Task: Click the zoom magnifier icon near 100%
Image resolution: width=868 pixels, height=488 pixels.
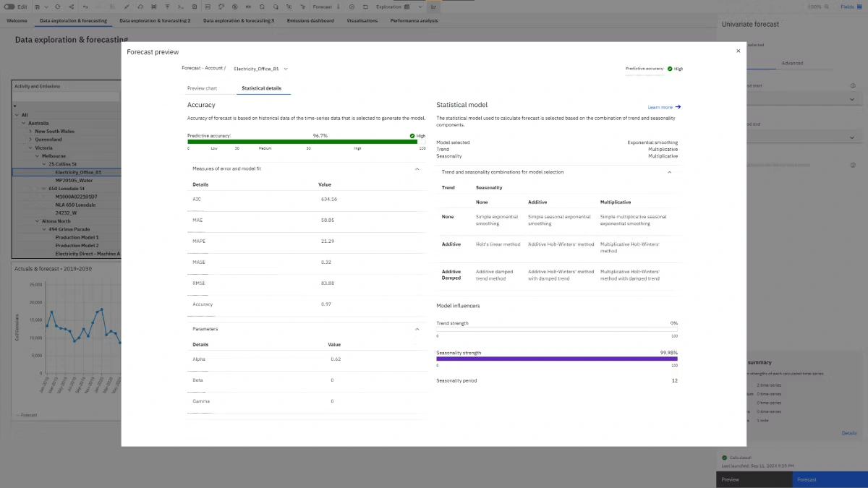Action: coord(826,7)
